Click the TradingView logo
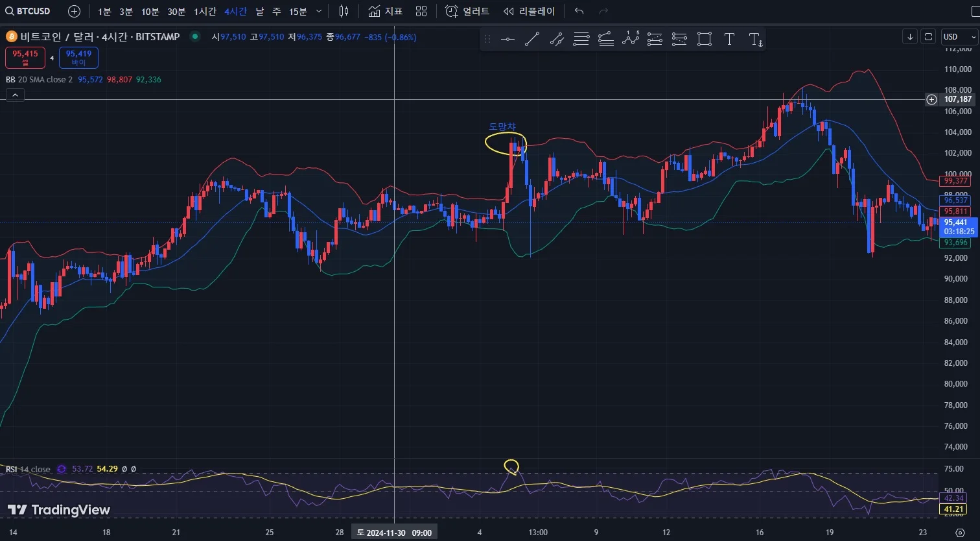 click(x=59, y=511)
